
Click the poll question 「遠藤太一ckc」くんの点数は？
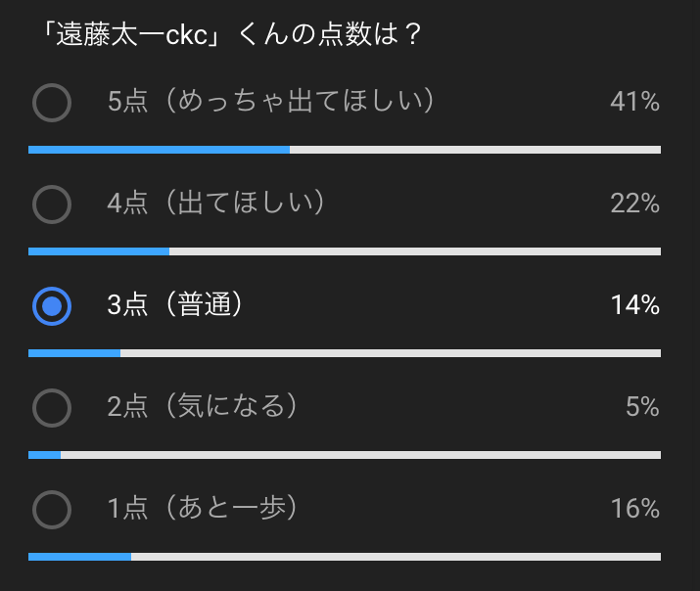(x=231, y=34)
